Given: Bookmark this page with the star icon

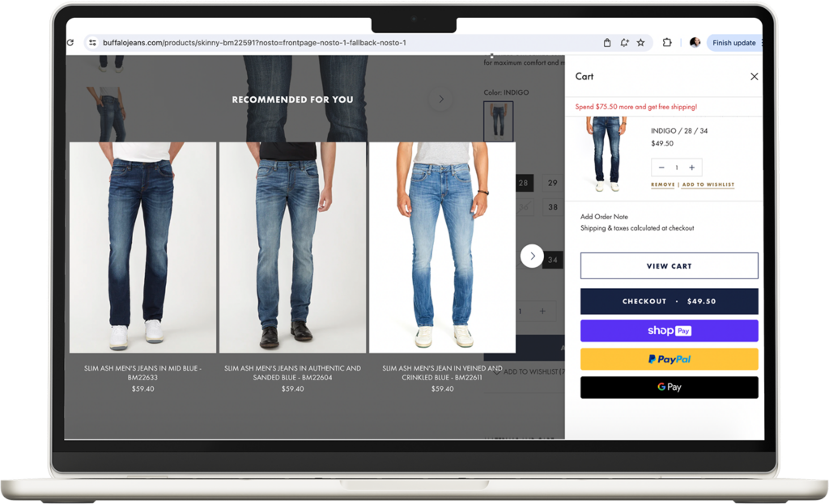Looking at the screenshot, I should tap(641, 43).
